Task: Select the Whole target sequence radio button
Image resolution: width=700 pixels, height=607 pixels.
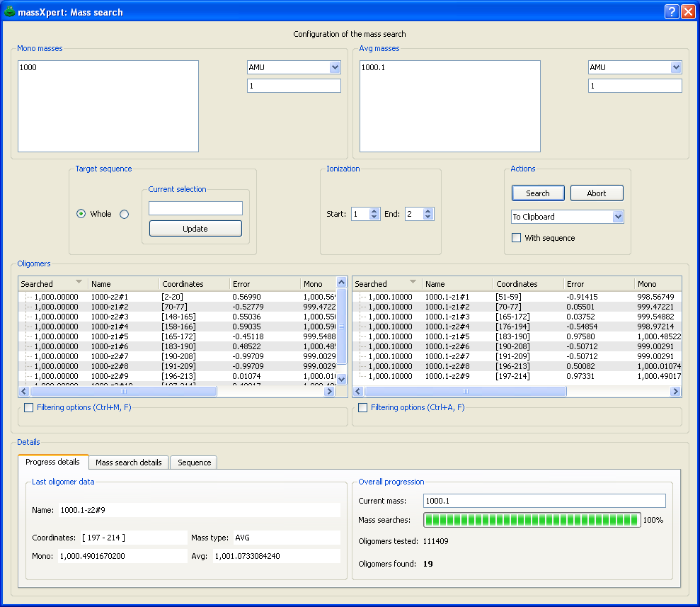Action: click(81, 214)
